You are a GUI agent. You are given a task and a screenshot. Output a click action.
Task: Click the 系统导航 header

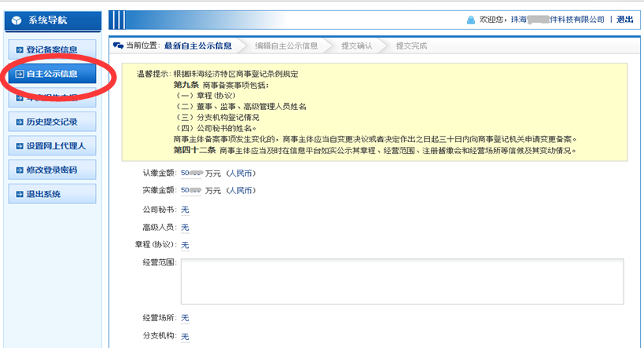[53, 20]
